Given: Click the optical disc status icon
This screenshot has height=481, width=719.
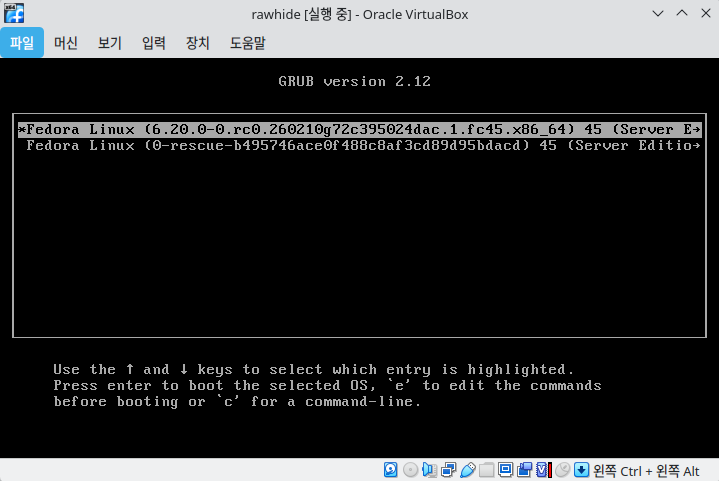Looking at the screenshot, I should point(410,470).
